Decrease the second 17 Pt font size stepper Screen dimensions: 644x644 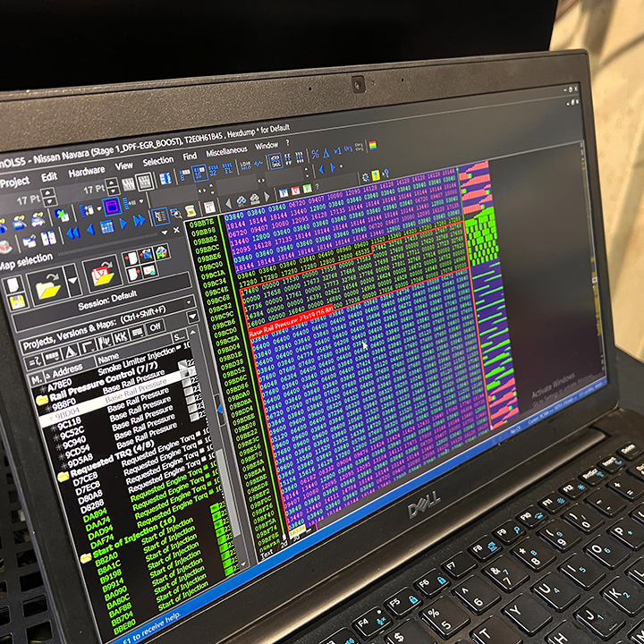[x=113, y=191]
